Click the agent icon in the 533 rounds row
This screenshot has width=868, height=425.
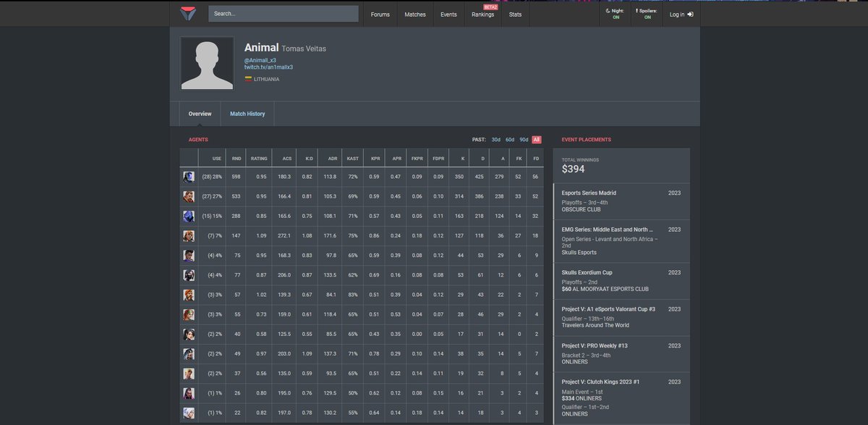pos(189,196)
